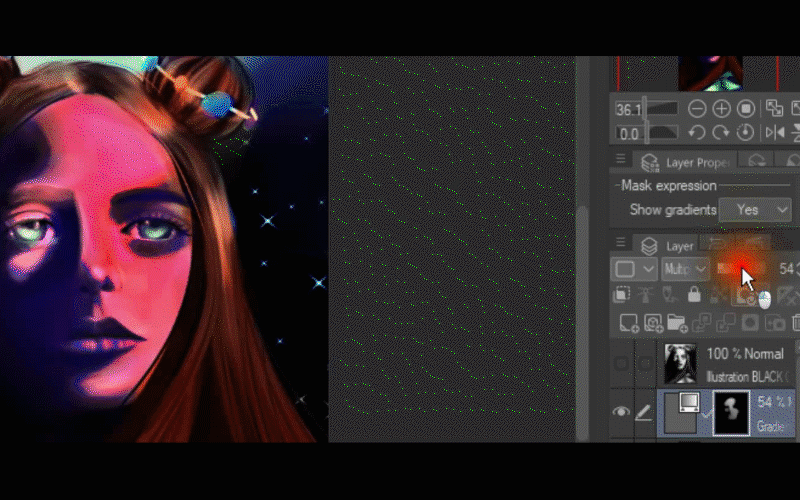Rotate canvas right in the Navigator
Screen dimensions: 800x500
point(721,133)
